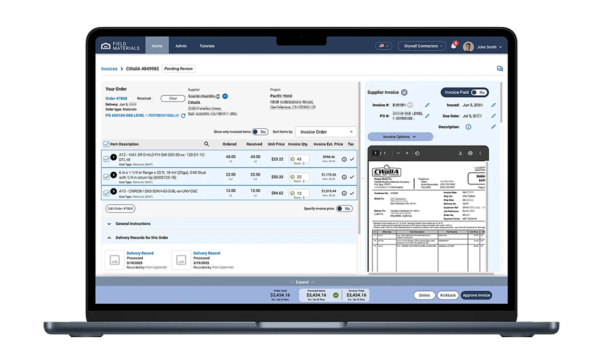Uncheck the G40 Stud item checkbox

[x=106, y=177]
